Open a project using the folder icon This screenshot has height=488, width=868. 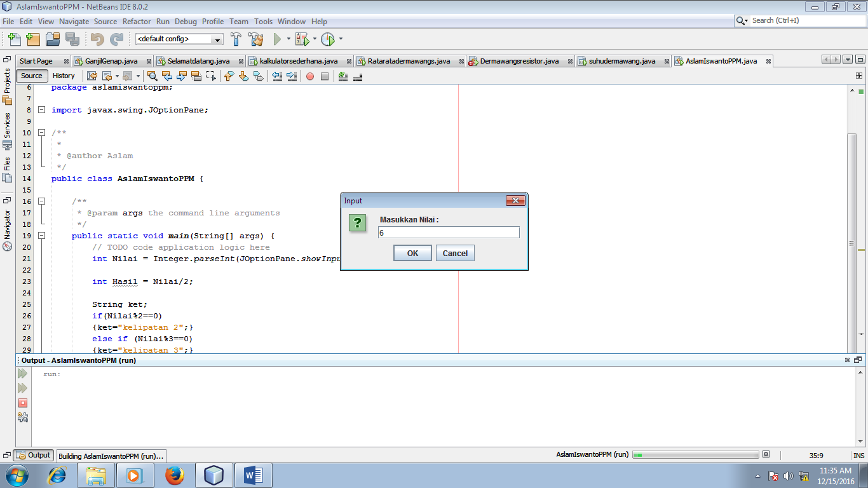tap(53, 39)
